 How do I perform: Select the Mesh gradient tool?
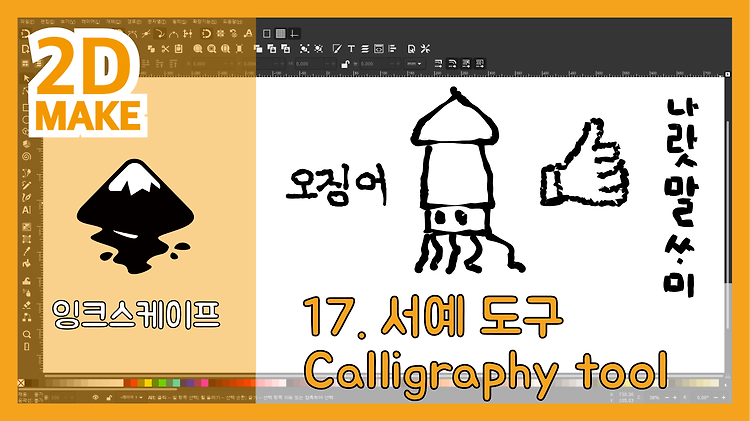tap(26, 239)
